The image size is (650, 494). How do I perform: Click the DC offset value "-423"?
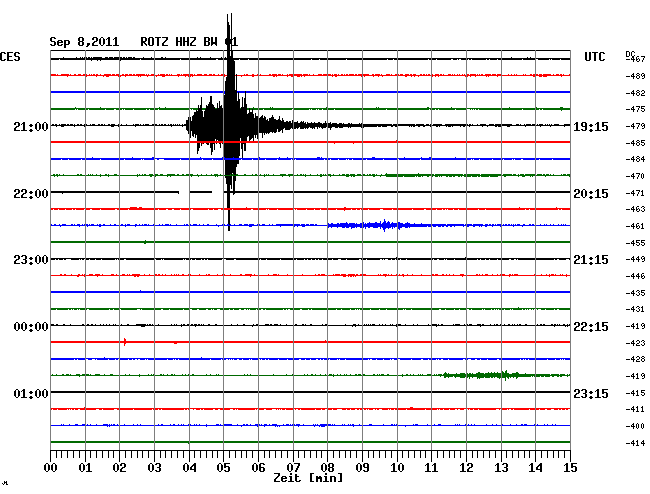tap(635, 343)
